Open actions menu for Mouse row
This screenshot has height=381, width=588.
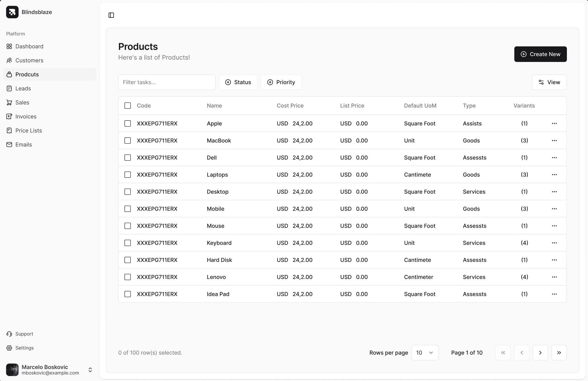point(554,226)
